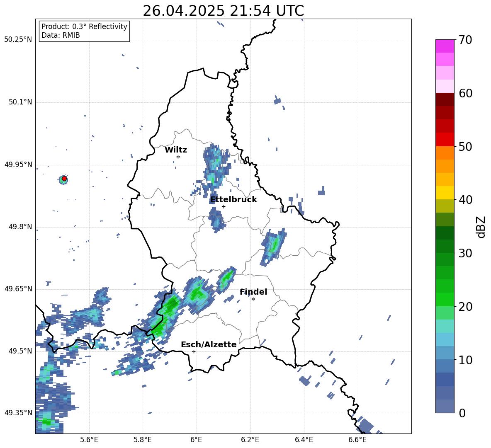Screen dimensions: 491x448
Task: Click the Data: RMIB text
Action: point(61,35)
